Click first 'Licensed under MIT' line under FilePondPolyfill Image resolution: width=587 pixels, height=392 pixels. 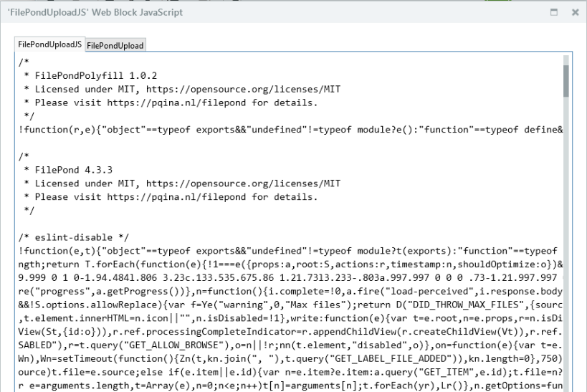[x=182, y=89]
